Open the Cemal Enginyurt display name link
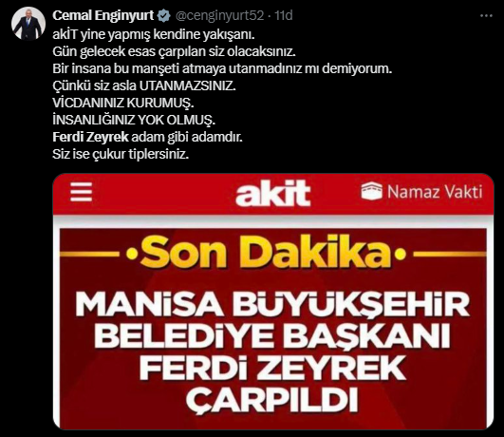The height and width of the screenshot is (437, 504). pyautogui.click(x=103, y=15)
